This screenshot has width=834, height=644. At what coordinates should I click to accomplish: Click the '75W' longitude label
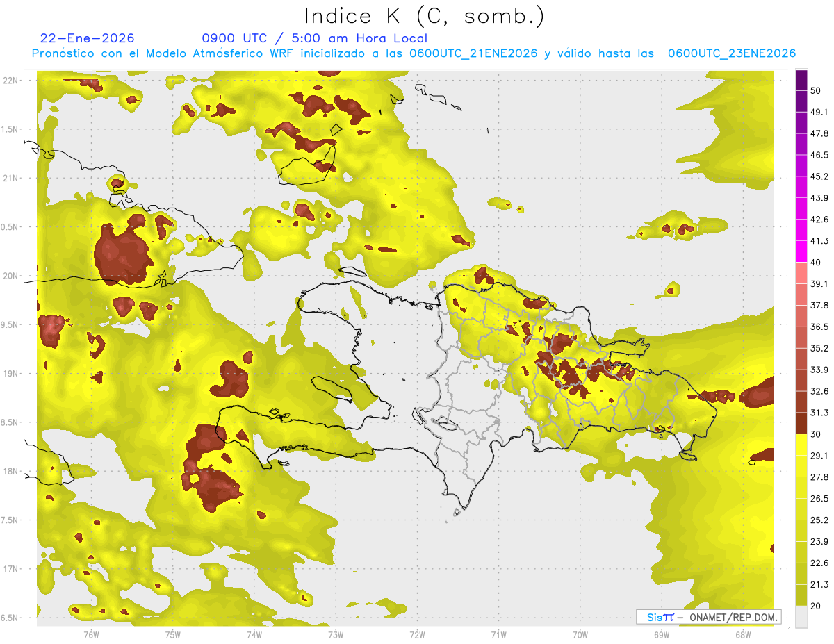[x=172, y=634]
